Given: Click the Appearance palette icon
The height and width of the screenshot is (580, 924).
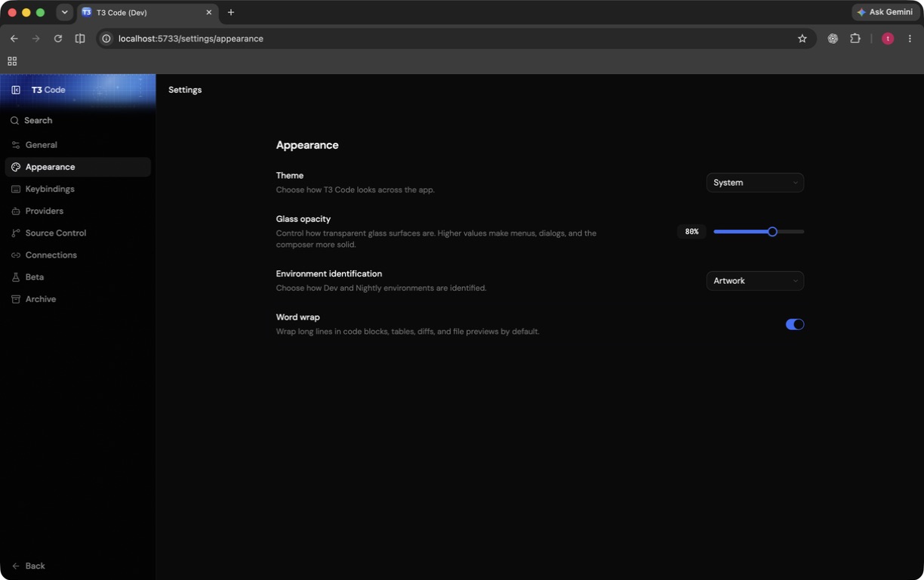Looking at the screenshot, I should (x=16, y=167).
